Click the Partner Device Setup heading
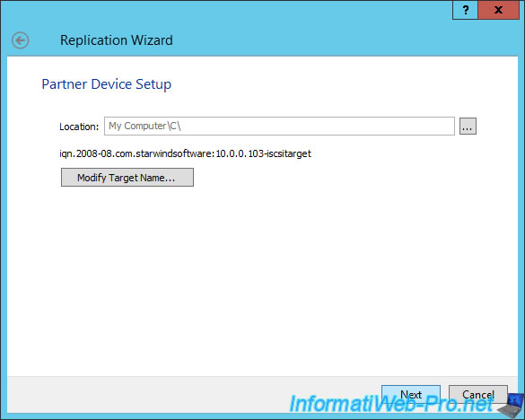 107,84
